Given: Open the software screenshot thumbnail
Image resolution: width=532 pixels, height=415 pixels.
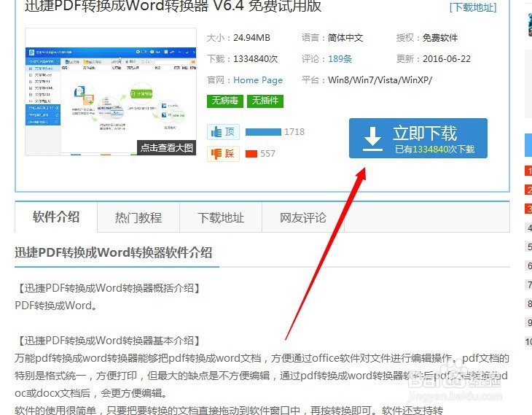Looking at the screenshot, I should (x=111, y=92).
